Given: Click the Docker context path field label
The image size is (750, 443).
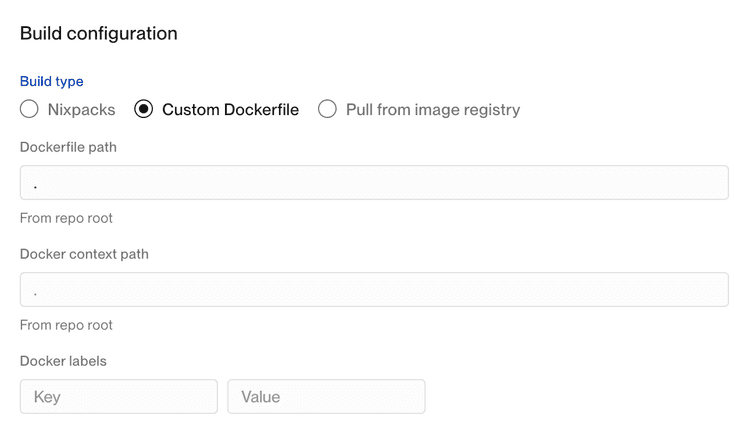Looking at the screenshot, I should (84, 254).
